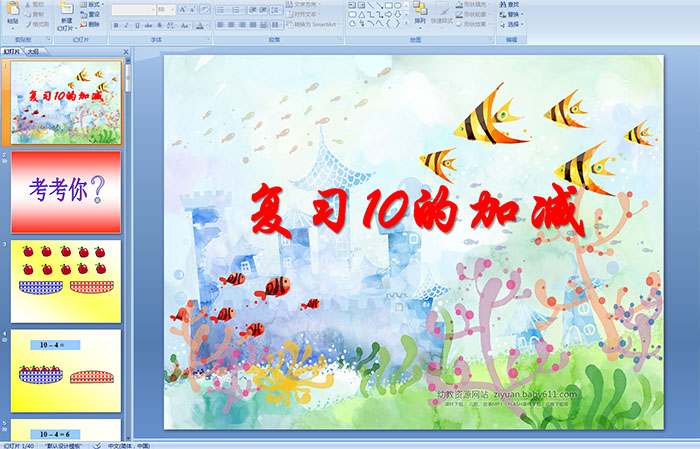Select the down arrow shape
The height and width of the screenshot is (449, 700).
point(398,15)
